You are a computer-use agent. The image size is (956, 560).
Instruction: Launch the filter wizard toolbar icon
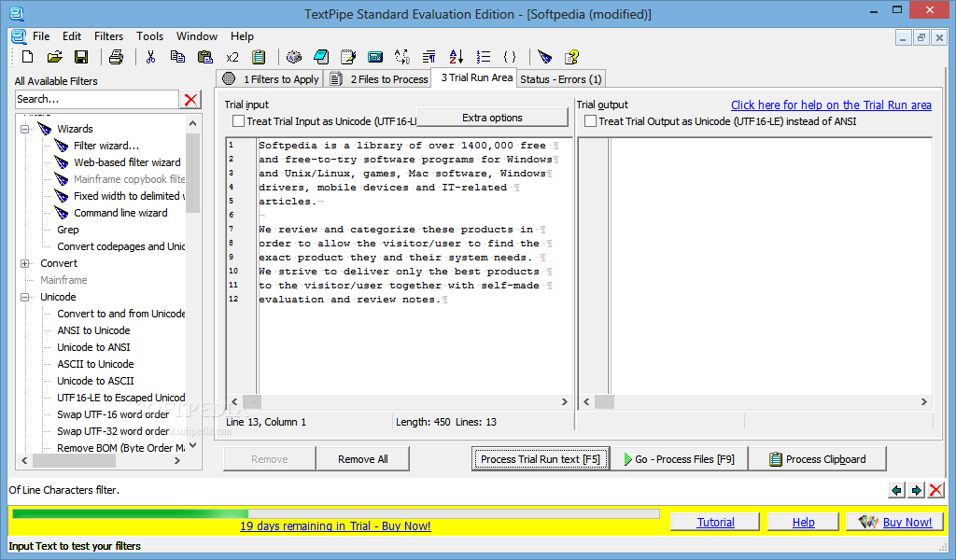click(x=545, y=57)
